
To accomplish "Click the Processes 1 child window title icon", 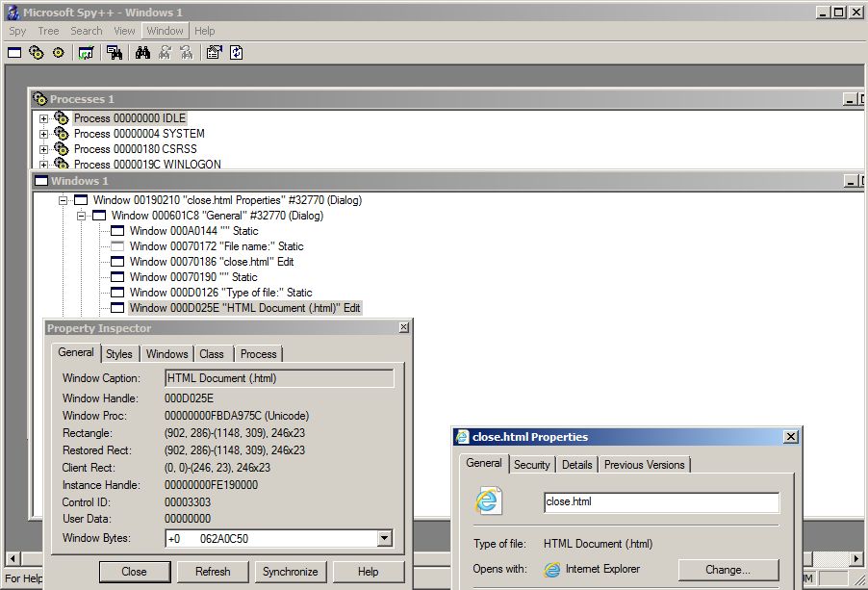I will pos(39,99).
